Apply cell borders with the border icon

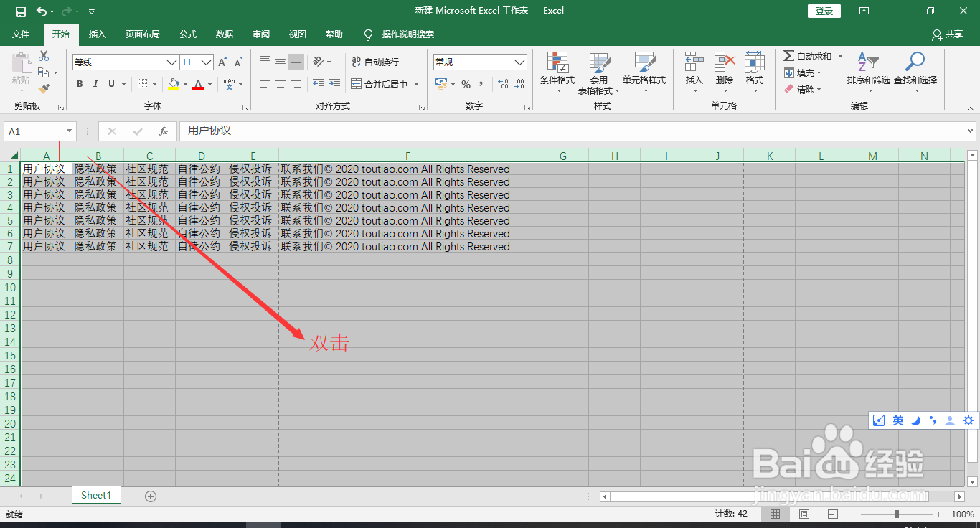coord(142,84)
